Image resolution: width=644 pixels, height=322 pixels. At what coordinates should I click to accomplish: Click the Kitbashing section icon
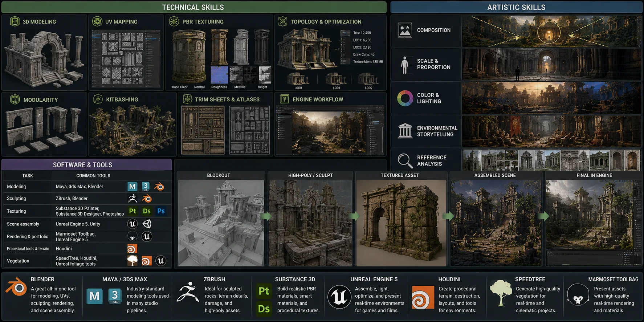click(98, 99)
